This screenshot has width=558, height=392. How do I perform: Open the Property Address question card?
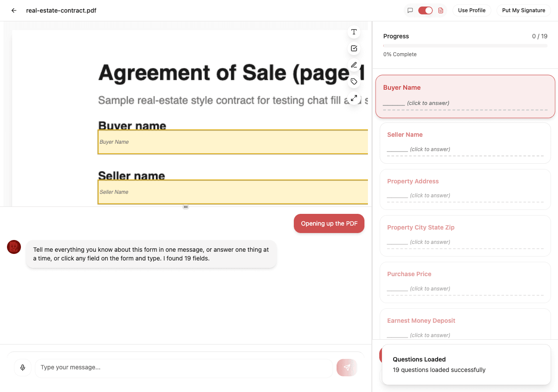click(465, 189)
